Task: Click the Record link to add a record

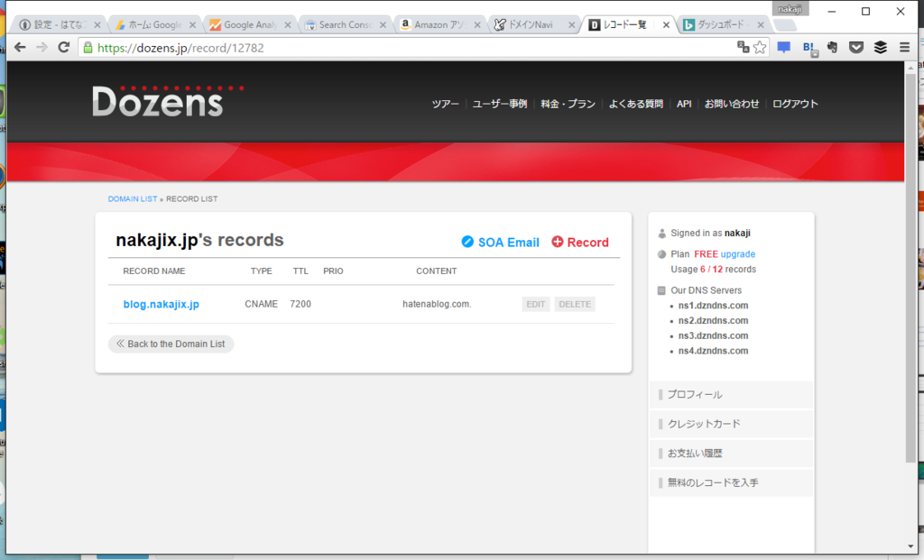Action: point(587,243)
